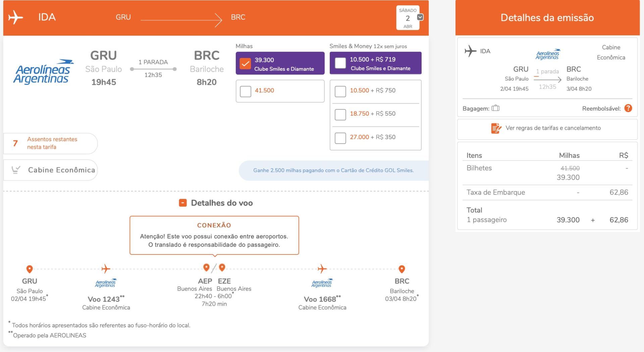Click the Reembolsável question mark help icon
Viewport: 644px width, 352px height.
(x=628, y=108)
